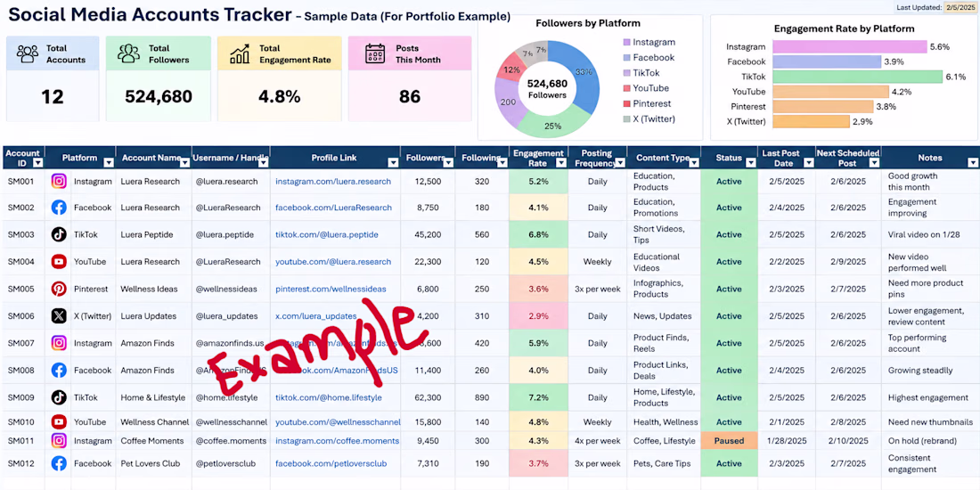Open the Profile Link filter dropdown

pos(393,162)
